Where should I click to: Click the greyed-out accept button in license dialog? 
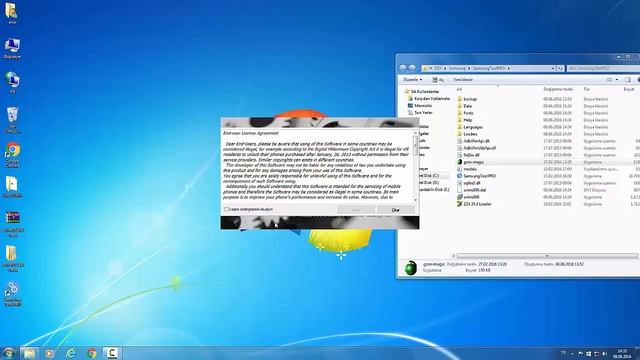click(356, 210)
